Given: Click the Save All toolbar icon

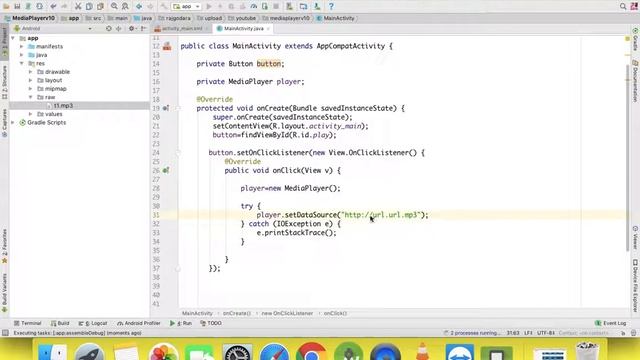Looking at the screenshot, I should (x=17, y=7).
